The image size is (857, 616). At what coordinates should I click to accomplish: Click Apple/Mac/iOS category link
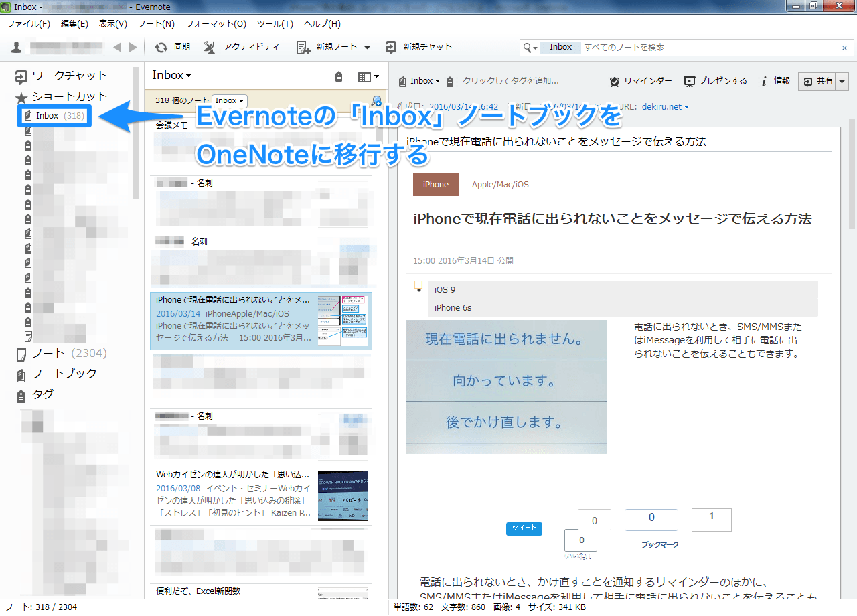500,184
